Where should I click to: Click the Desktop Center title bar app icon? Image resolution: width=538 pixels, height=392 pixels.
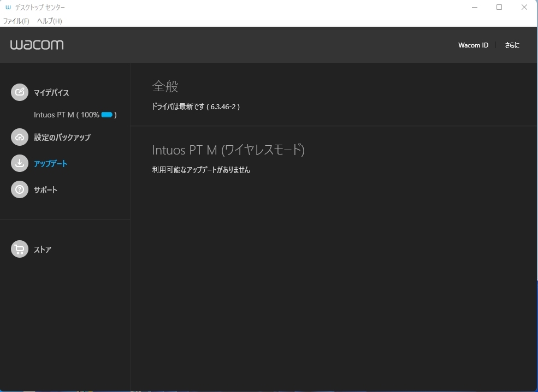point(8,7)
